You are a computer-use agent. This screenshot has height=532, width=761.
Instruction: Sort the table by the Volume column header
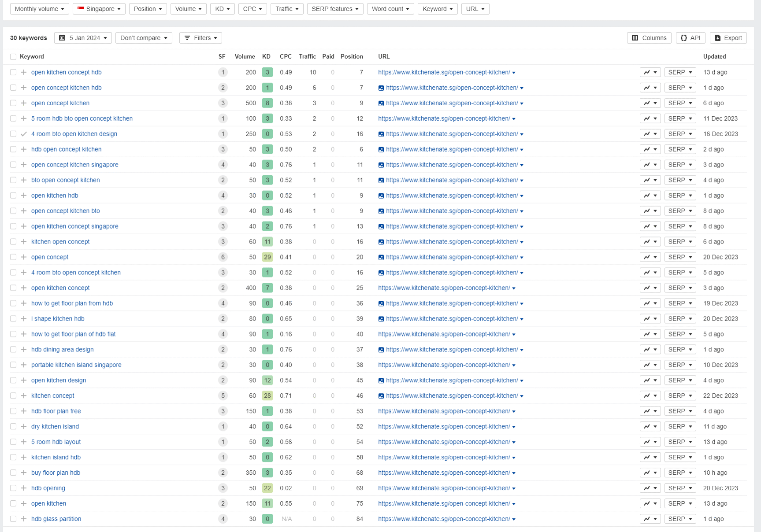click(245, 56)
